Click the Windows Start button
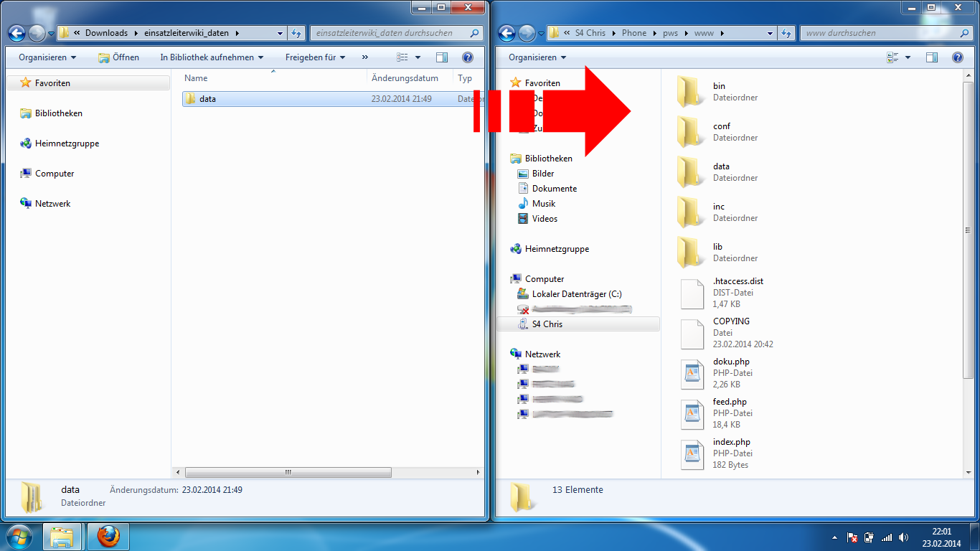Image resolution: width=980 pixels, height=551 pixels. point(19,536)
